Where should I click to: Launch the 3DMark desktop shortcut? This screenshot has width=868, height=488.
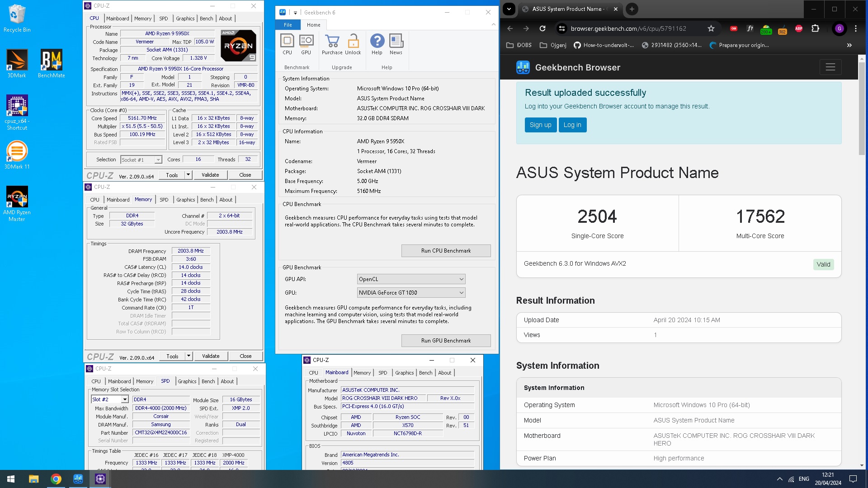17,64
